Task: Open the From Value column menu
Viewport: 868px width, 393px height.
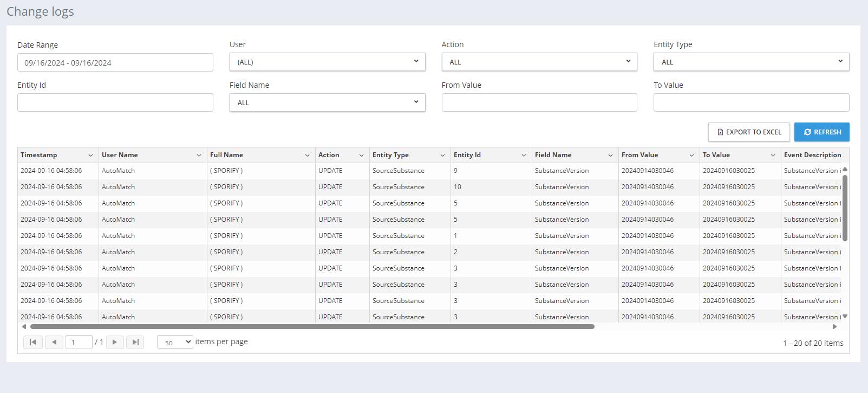Action: [x=691, y=156]
